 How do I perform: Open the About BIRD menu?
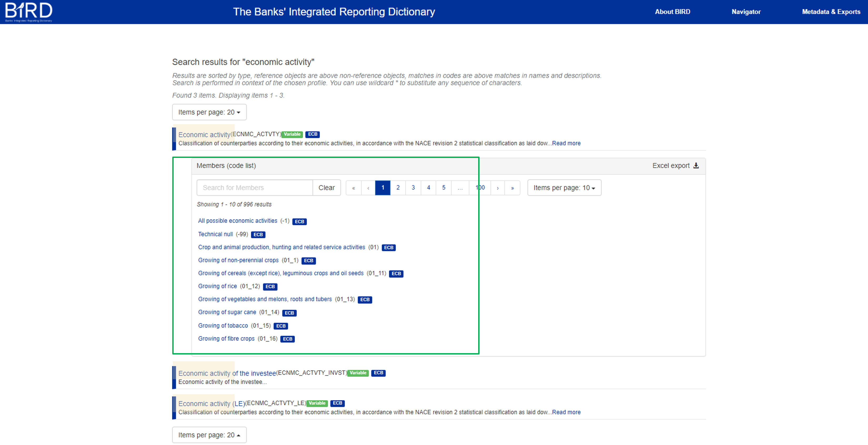point(672,12)
